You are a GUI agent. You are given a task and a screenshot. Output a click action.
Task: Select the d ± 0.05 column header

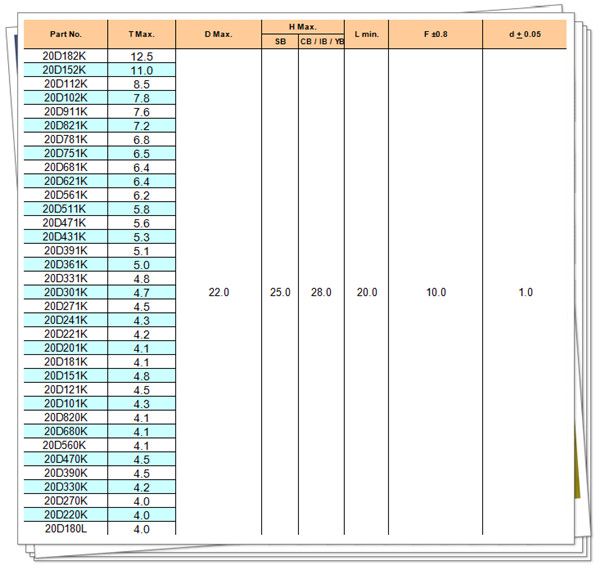coord(525,34)
